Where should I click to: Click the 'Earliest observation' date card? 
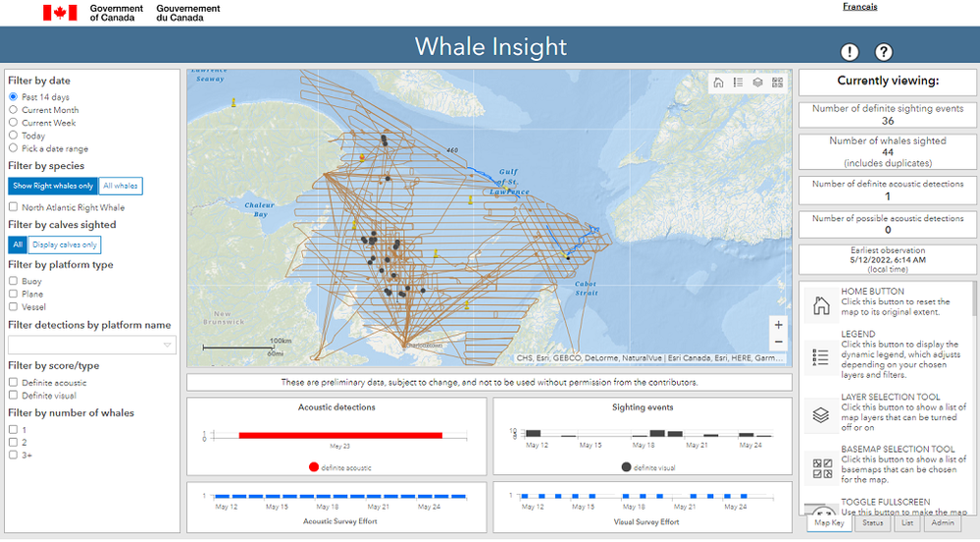point(888,259)
